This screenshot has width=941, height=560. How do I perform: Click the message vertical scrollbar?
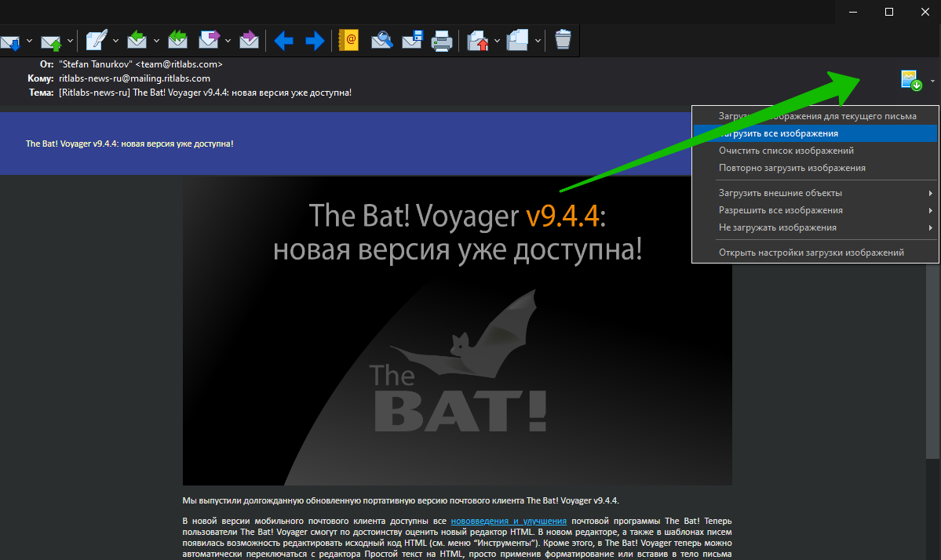point(932,360)
